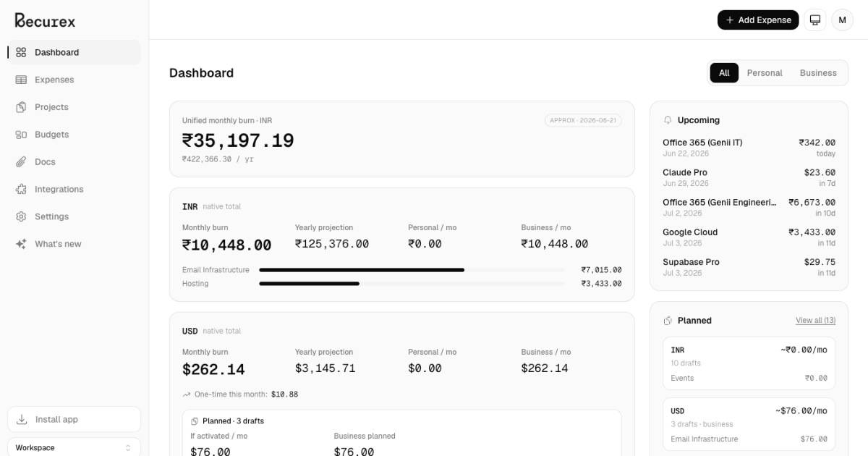
Task: Click the Planned panel icon in right sidebar
Action: (668, 321)
